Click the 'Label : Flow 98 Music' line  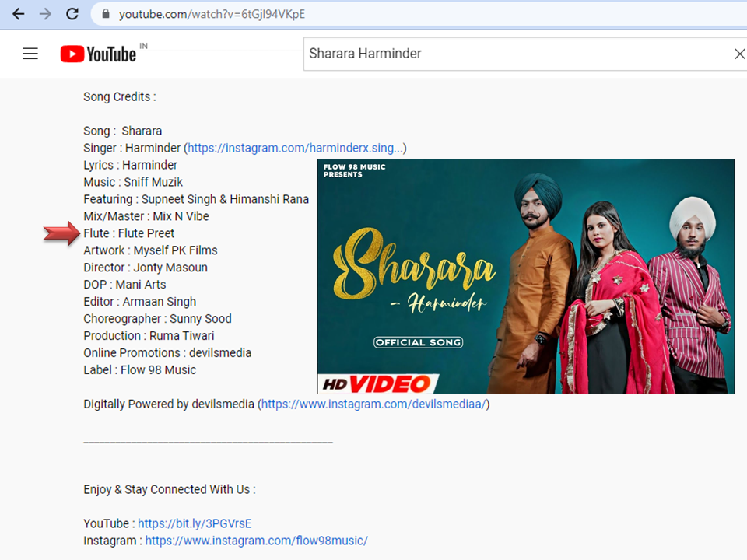[140, 370]
